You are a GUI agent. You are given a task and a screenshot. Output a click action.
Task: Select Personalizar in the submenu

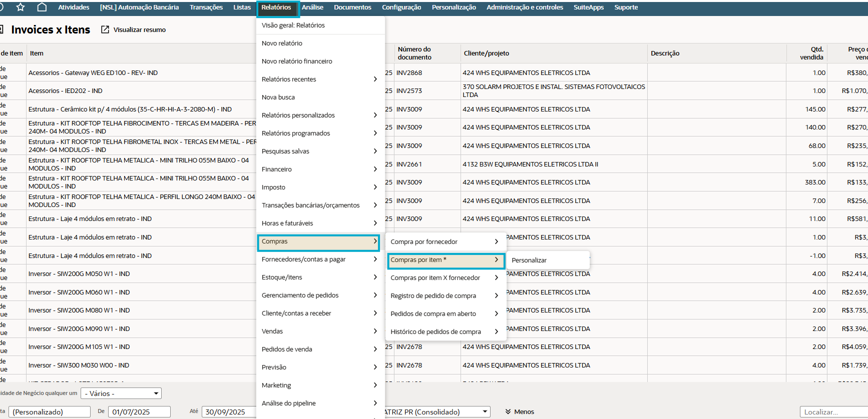(529, 260)
